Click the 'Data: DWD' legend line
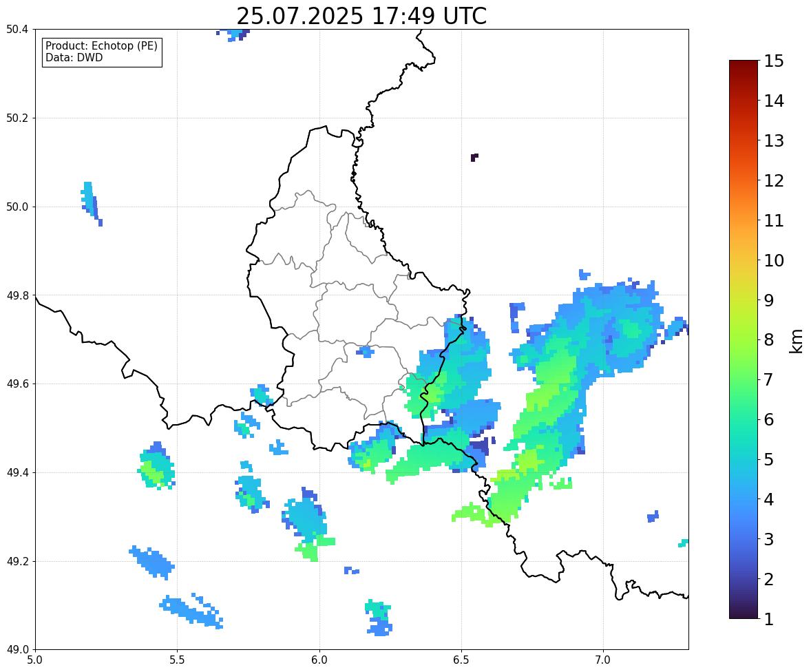Screen dimensions: 811x672 (x=74, y=57)
